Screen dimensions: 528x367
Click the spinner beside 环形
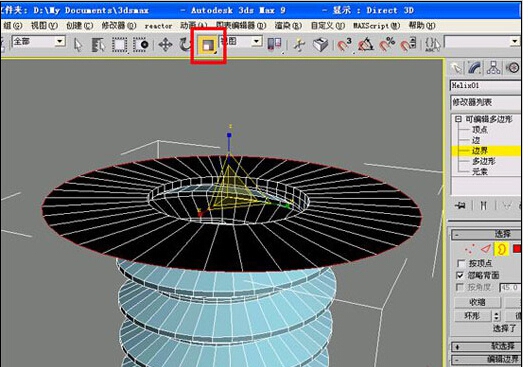point(496,316)
